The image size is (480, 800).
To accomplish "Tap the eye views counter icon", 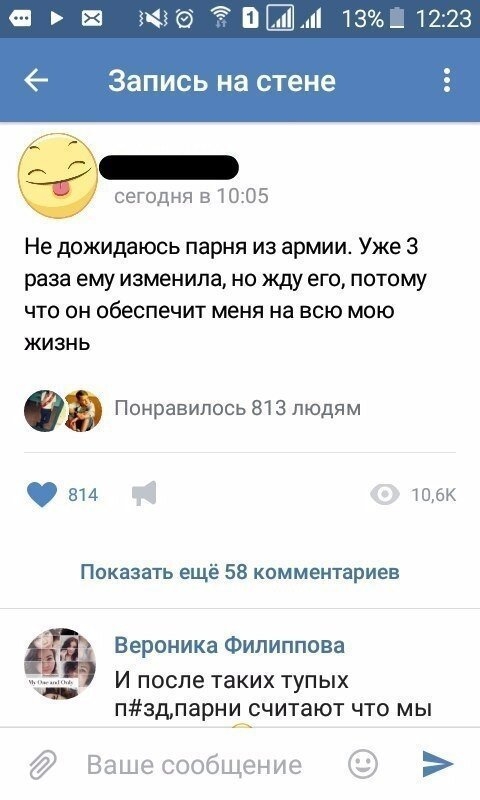I will (x=385, y=494).
